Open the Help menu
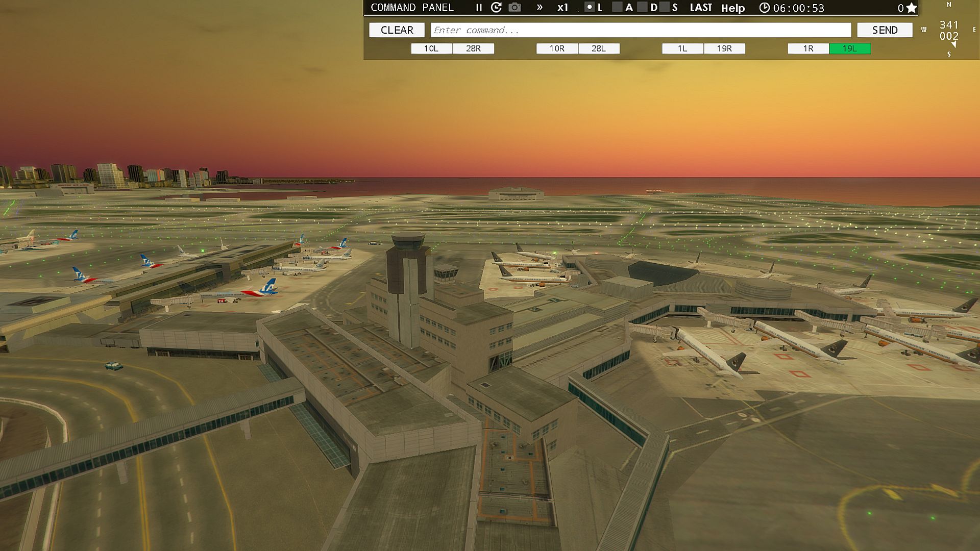The height and width of the screenshot is (551, 980). pos(733,8)
